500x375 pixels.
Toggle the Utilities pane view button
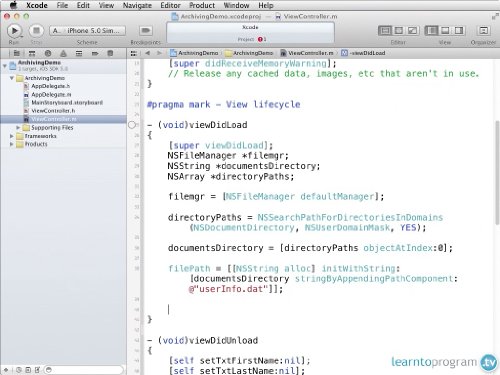[459, 31]
